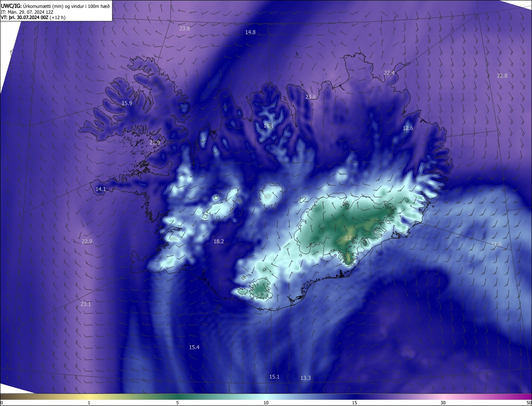Pick the green color above the 5 tick
The width and height of the screenshot is (532, 406).
(177, 397)
